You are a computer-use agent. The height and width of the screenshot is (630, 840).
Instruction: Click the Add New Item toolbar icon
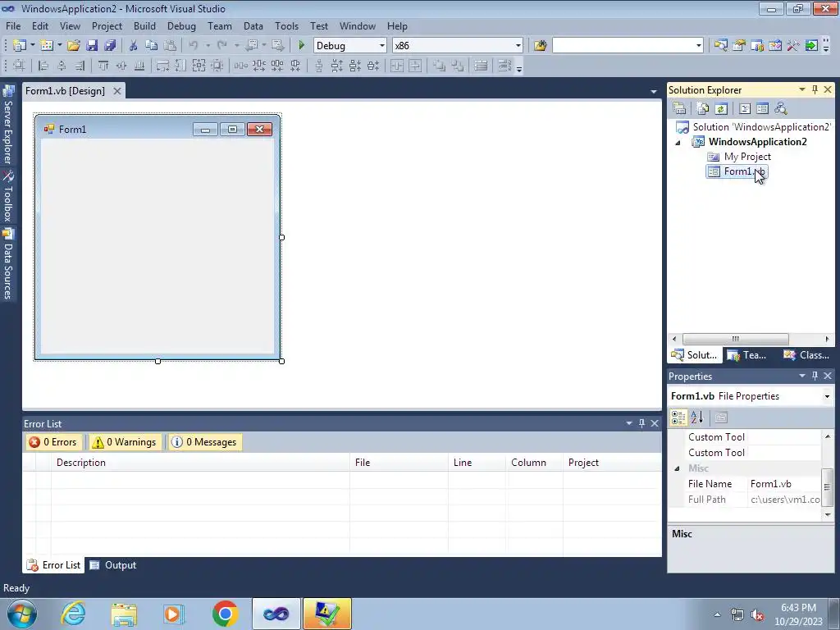(x=47, y=46)
